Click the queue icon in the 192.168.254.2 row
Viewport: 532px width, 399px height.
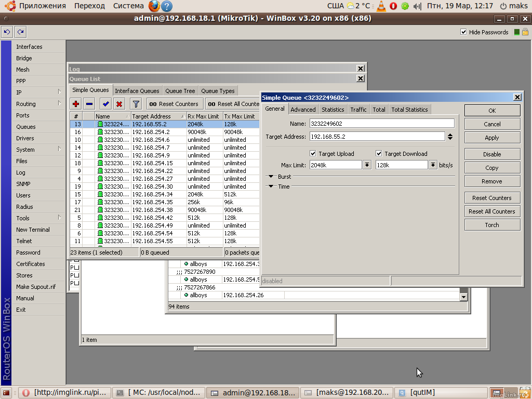pos(100,132)
